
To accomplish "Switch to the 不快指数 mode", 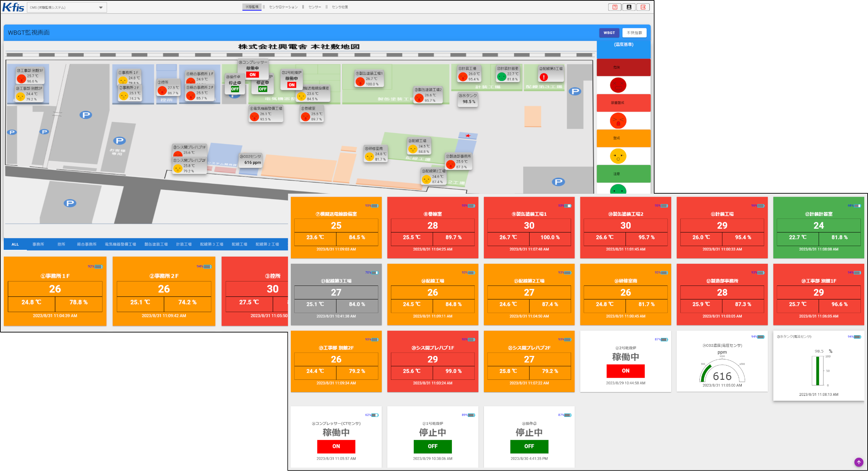I will click(634, 33).
